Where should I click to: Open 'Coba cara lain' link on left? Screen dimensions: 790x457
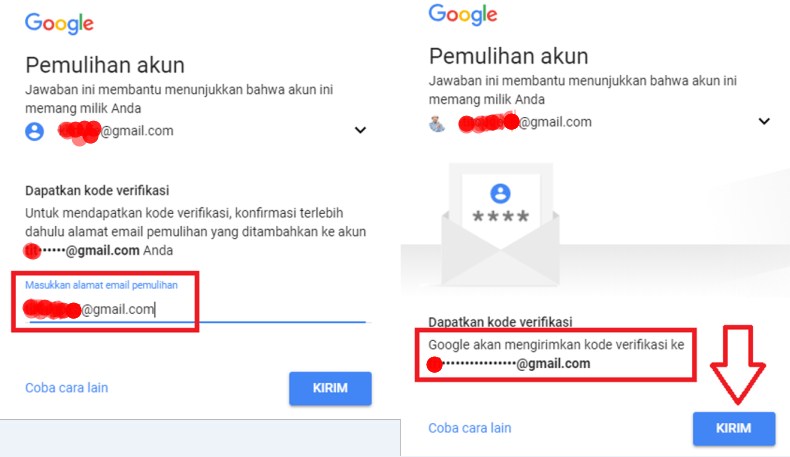(67, 387)
